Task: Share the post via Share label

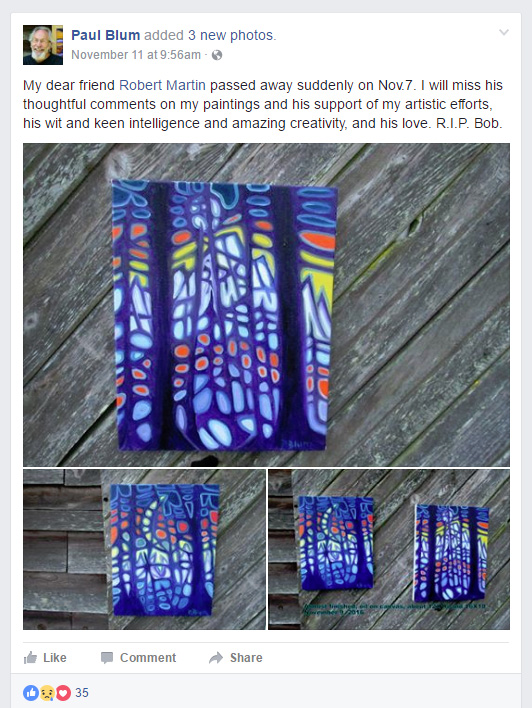Action: click(246, 657)
